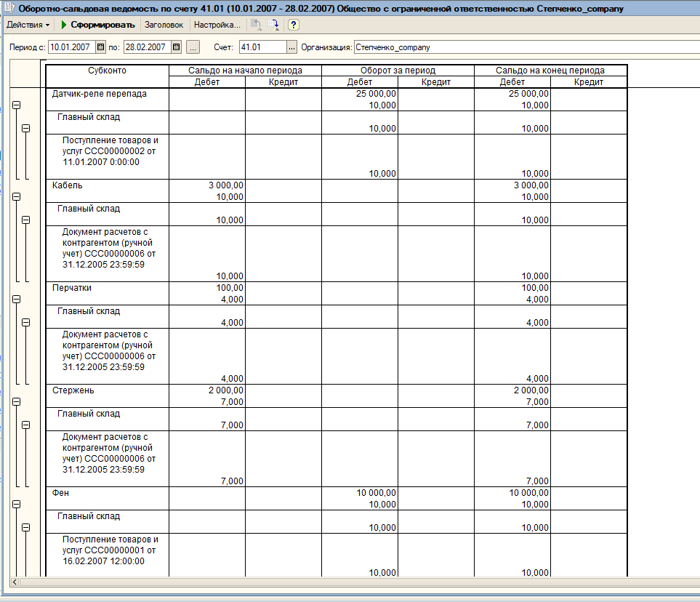
Task: Click Фен turnover debit value 10 000,00
Action: pos(376,493)
